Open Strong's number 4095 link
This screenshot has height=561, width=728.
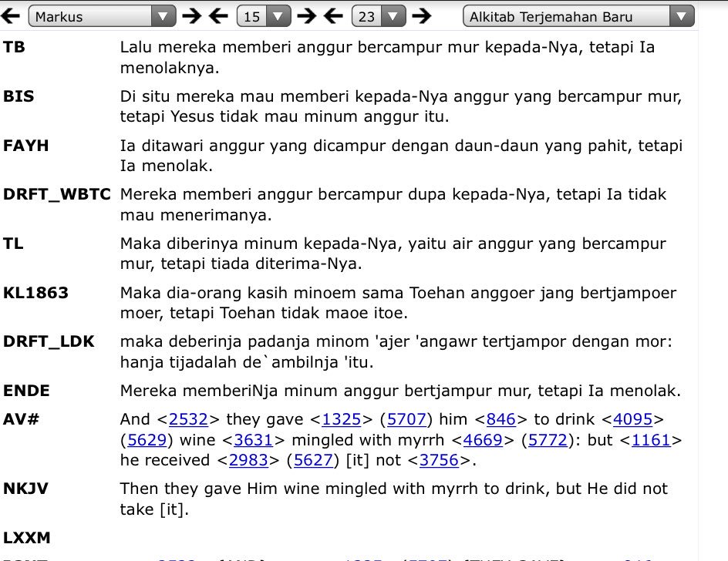(x=633, y=419)
